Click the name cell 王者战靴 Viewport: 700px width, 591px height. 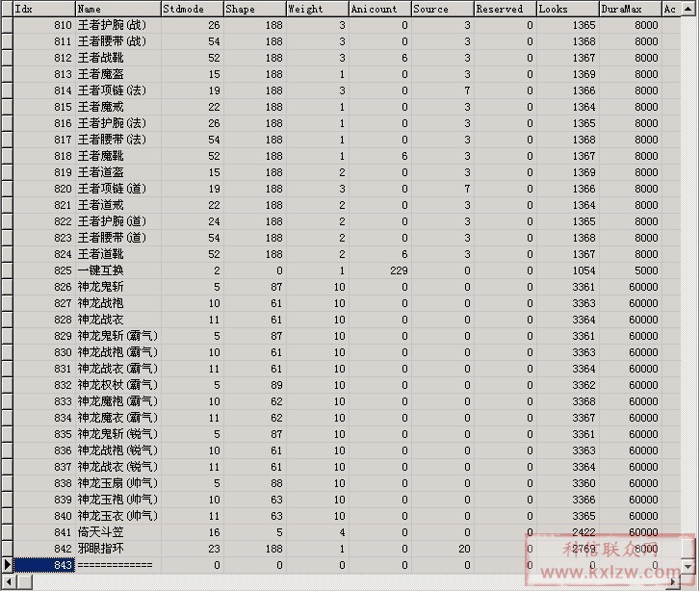[x=117, y=58]
